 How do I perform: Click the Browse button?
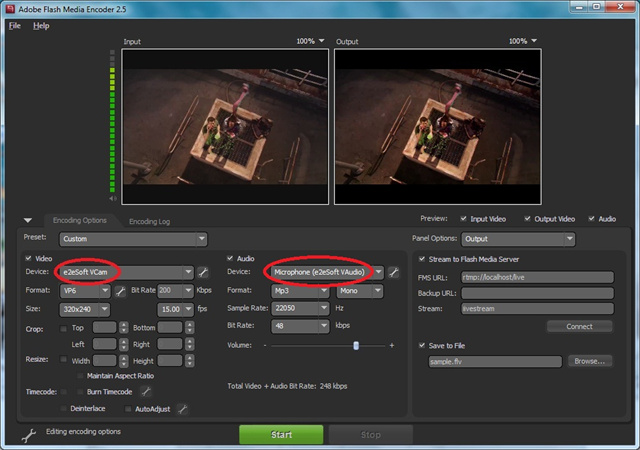(590, 361)
